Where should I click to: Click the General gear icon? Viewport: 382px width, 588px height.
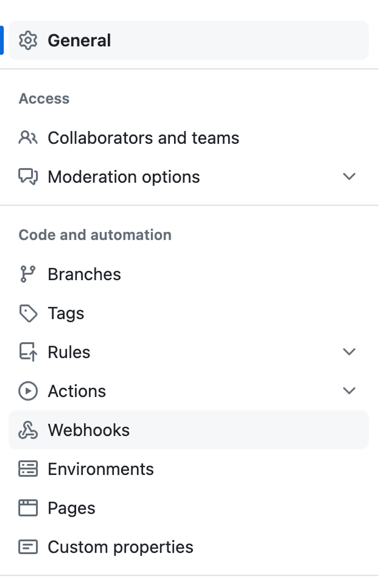[x=28, y=40]
